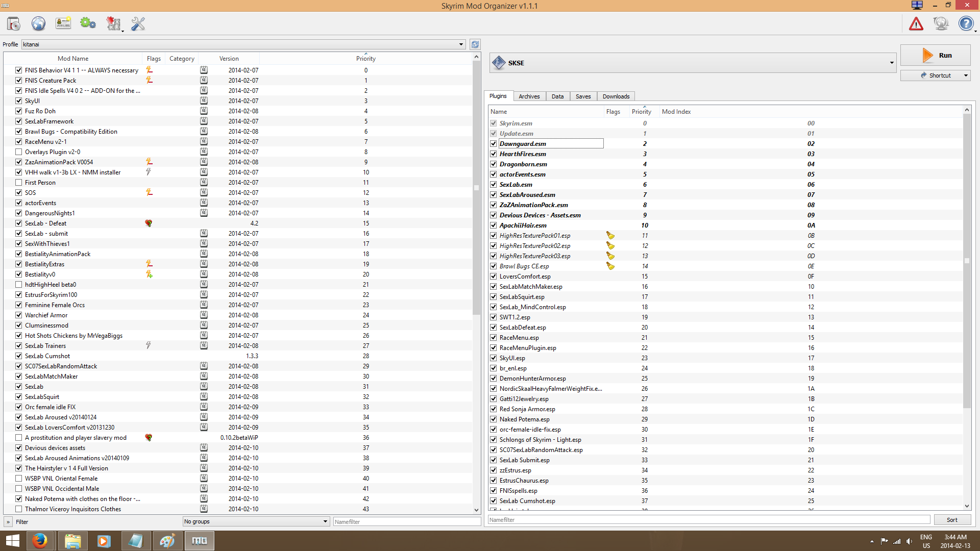The width and height of the screenshot is (980, 551).
Task: Open the tools icon dropdown arrow
Action: (x=122, y=31)
